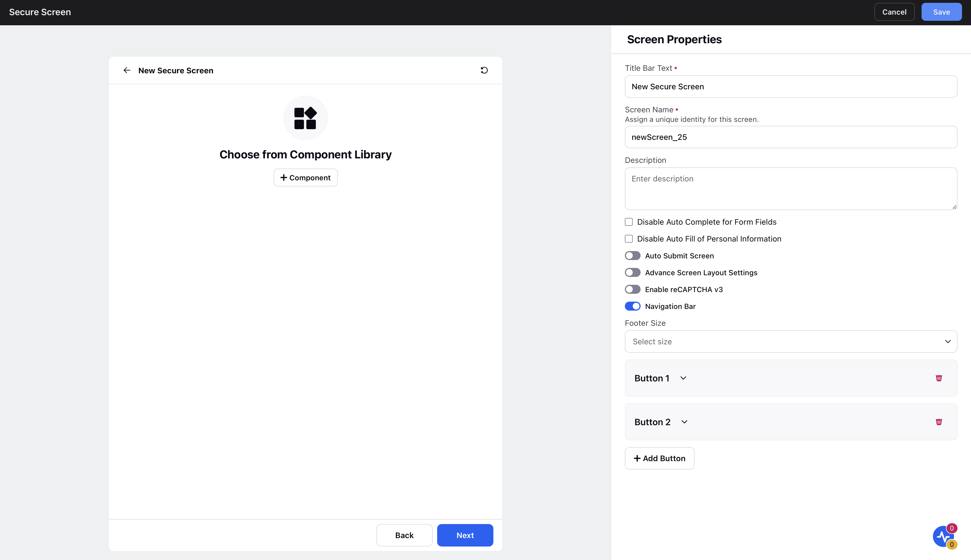Open the Footer Size dropdown
Screen dimensions: 971x560
[791, 342]
